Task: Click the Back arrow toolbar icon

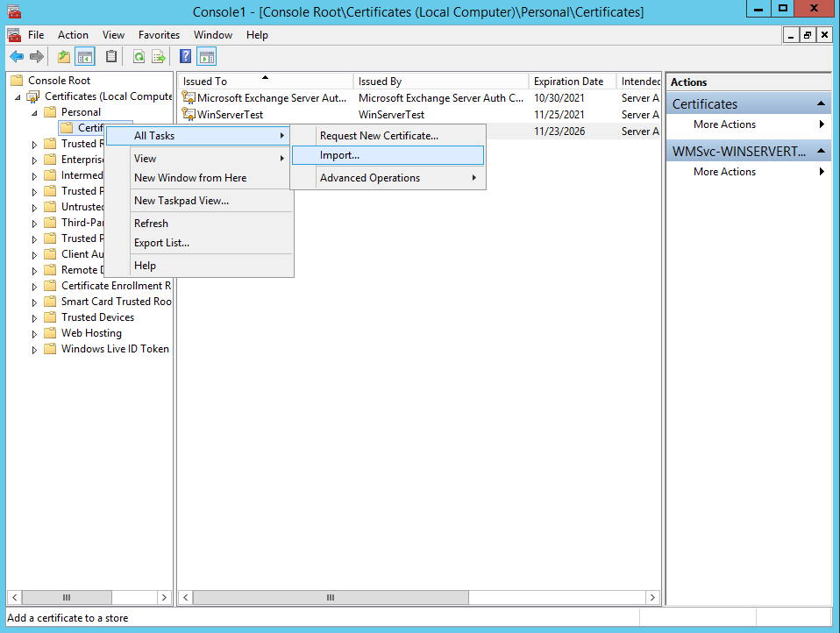Action: tap(17, 57)
